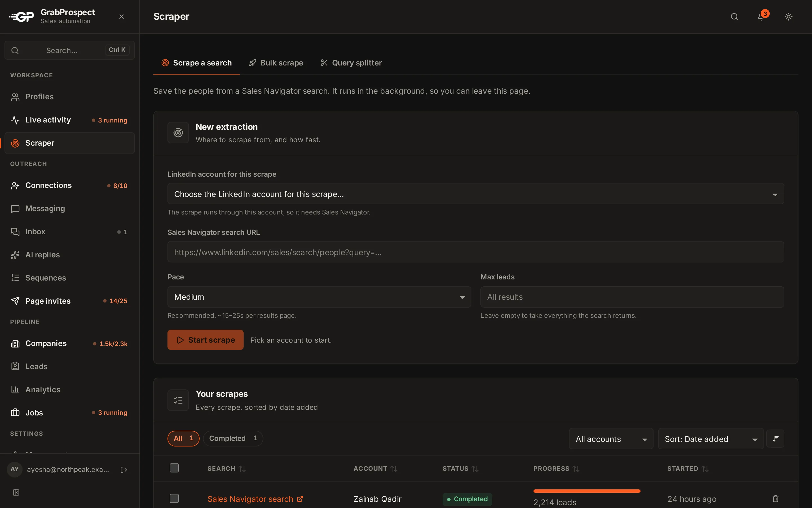Sort table by the STARTED column arrows
Image resolution: width=812 pixels, height=508 pixels.
pyautogui.click(x=705, y=468)
